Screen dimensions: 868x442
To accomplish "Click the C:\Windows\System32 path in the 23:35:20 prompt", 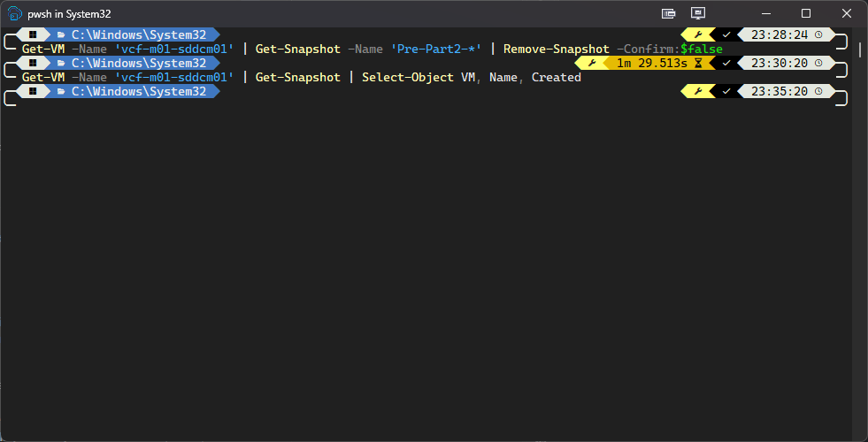I will (x=139, y=91).
